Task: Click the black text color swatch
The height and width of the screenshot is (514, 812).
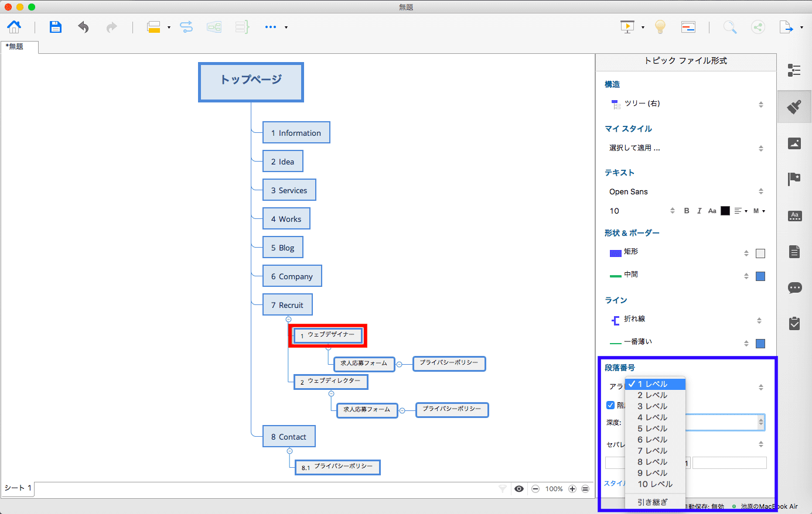Action: click(x=725, y=211)
